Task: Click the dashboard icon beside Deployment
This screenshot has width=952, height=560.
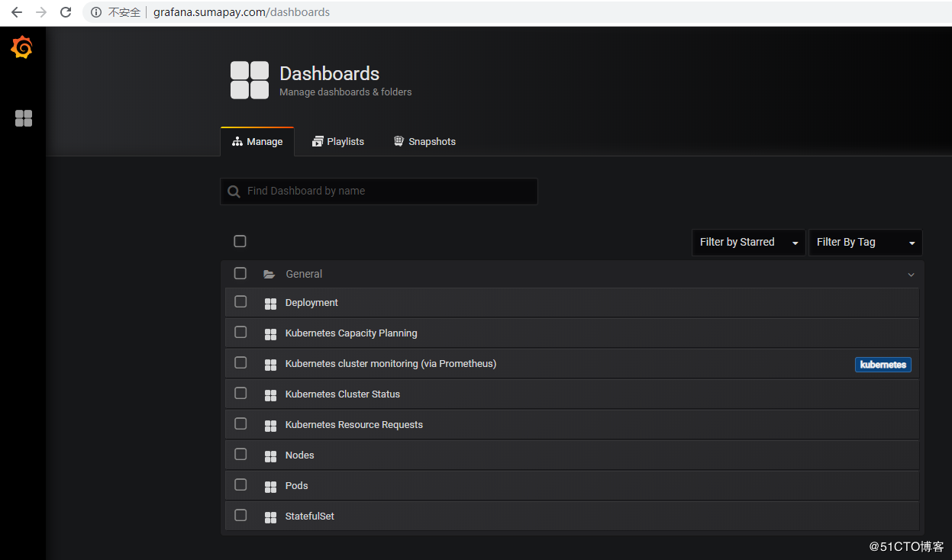Action: coord(270,304)
